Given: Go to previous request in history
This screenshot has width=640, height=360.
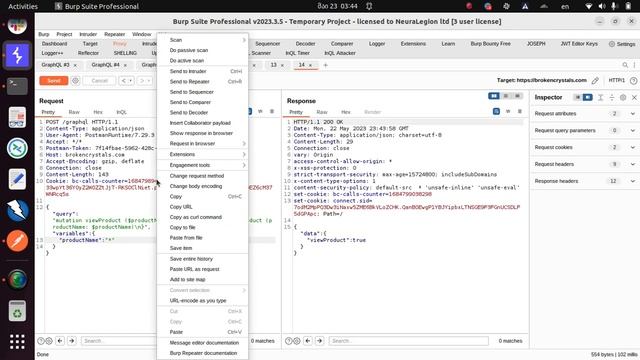Looking at the screenshot, I should (124, 81).
